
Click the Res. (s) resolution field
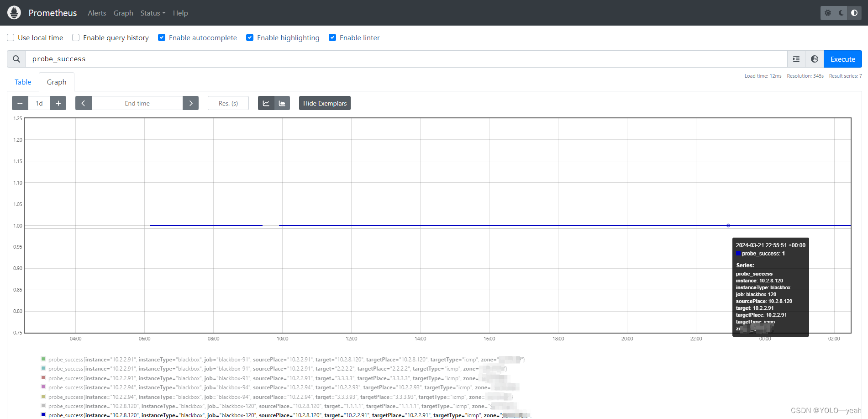(228, 103)
